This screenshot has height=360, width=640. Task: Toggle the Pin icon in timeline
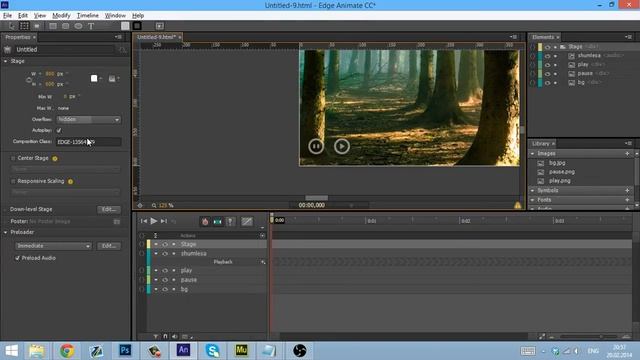(x=230, y=221)
